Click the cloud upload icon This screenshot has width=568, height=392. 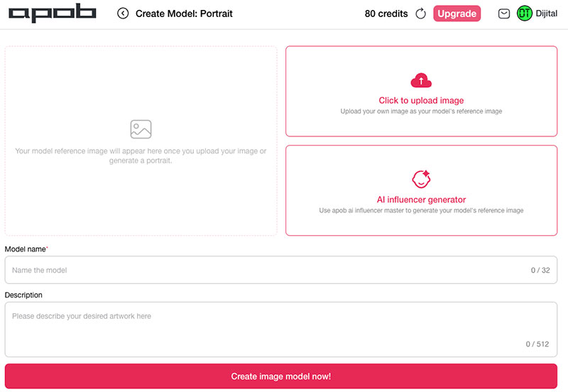[421, 80]
